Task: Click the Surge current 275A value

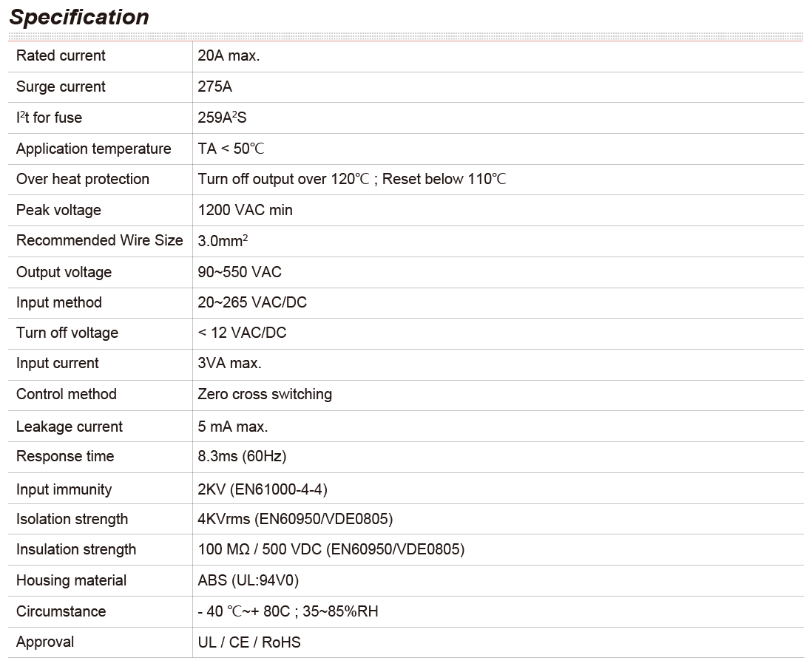Action: 215,87
